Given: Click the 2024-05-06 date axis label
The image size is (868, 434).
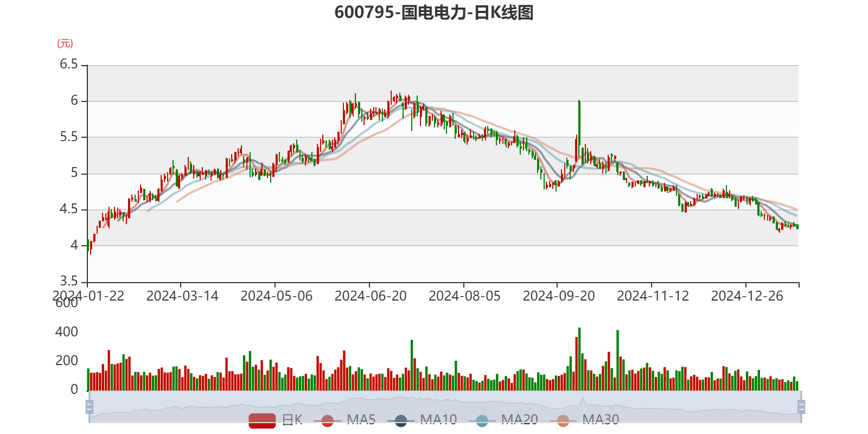Looking at the screenshot, I should (x=276, y=296).
